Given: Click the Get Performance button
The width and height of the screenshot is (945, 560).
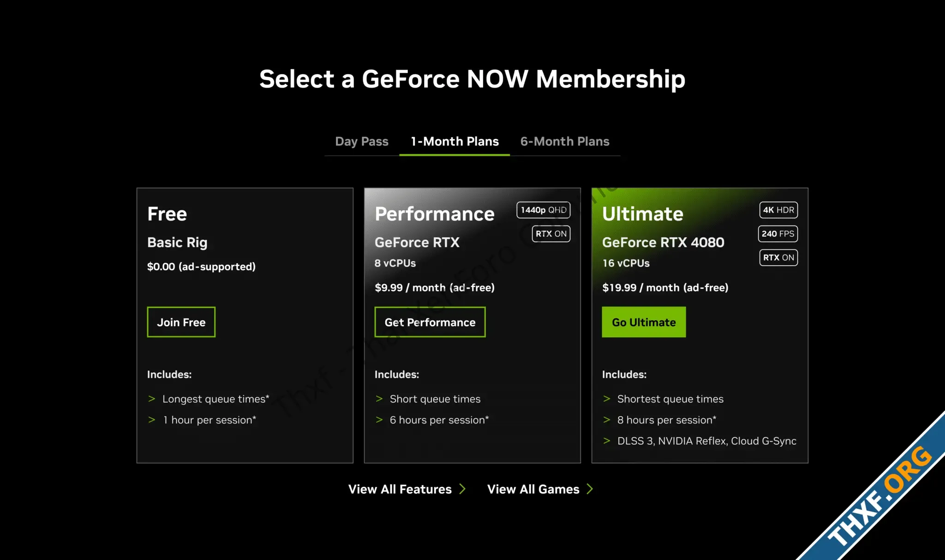Looking at the screenshot, I should point(430,322).
